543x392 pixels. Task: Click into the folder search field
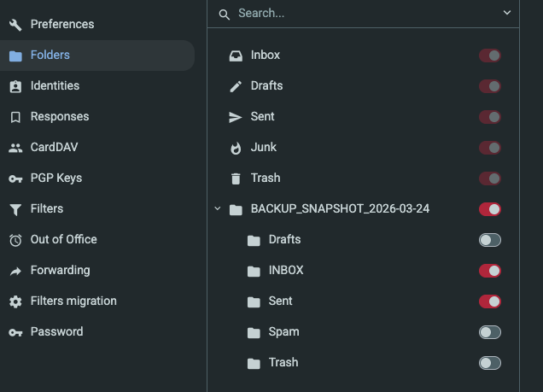click(359, 14)
